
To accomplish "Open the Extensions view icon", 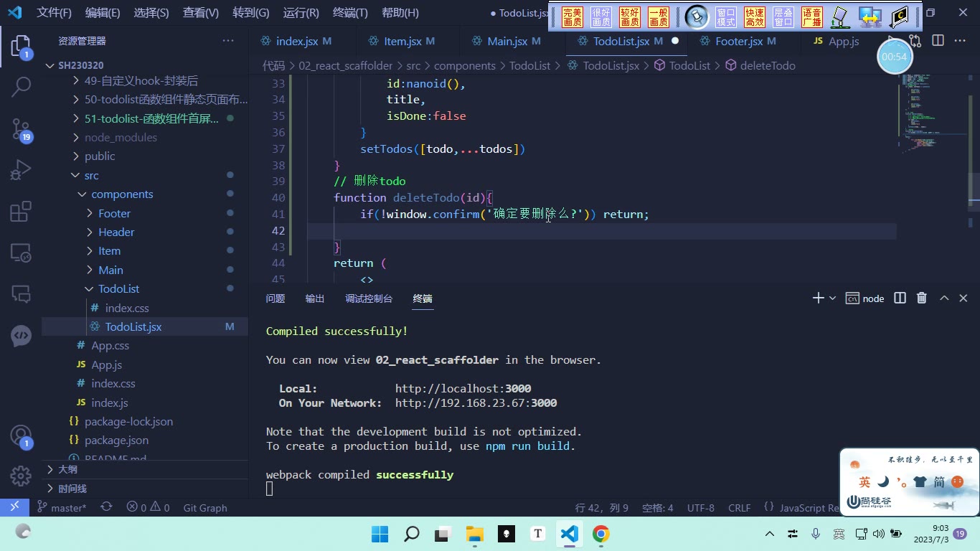I will (x=21, y=212).
